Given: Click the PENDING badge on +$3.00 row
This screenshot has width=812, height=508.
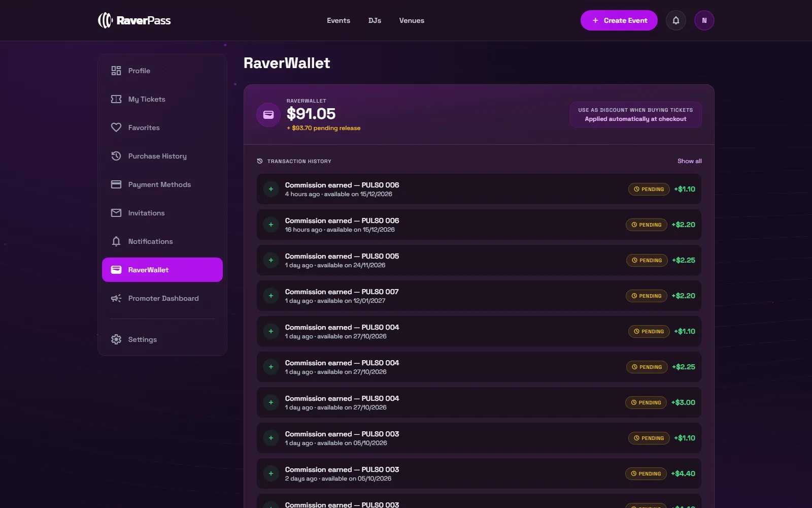Looking at the screenshot, I should [x=646, y=402].
